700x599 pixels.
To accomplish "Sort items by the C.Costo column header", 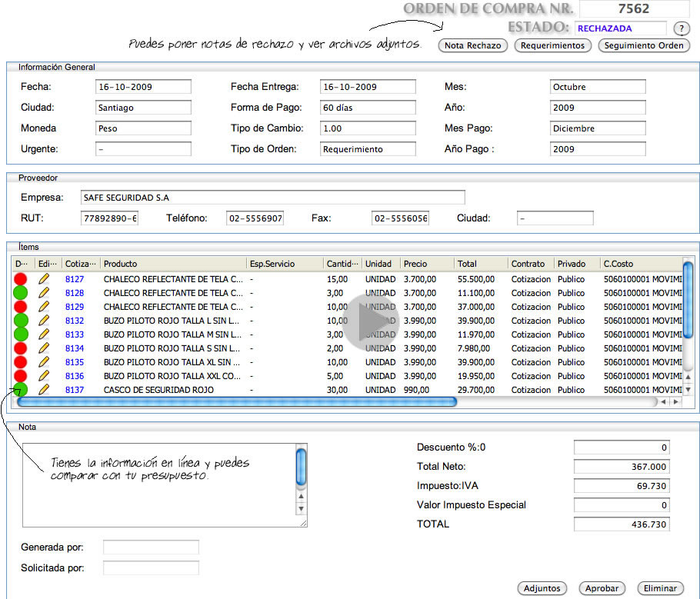I will [641, 264].
